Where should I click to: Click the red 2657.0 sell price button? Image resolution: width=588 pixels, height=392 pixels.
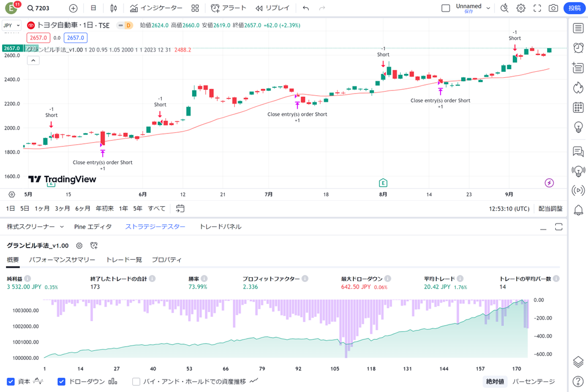38,38
